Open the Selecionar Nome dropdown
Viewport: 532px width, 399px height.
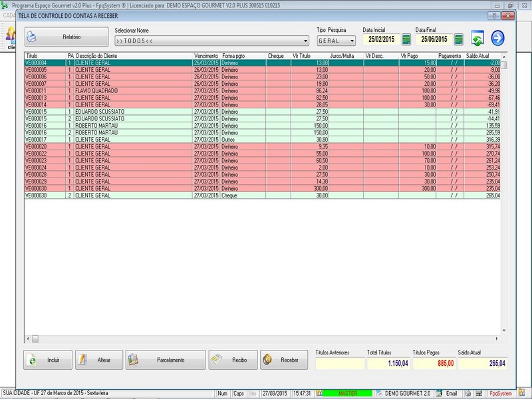pos(305,41)
